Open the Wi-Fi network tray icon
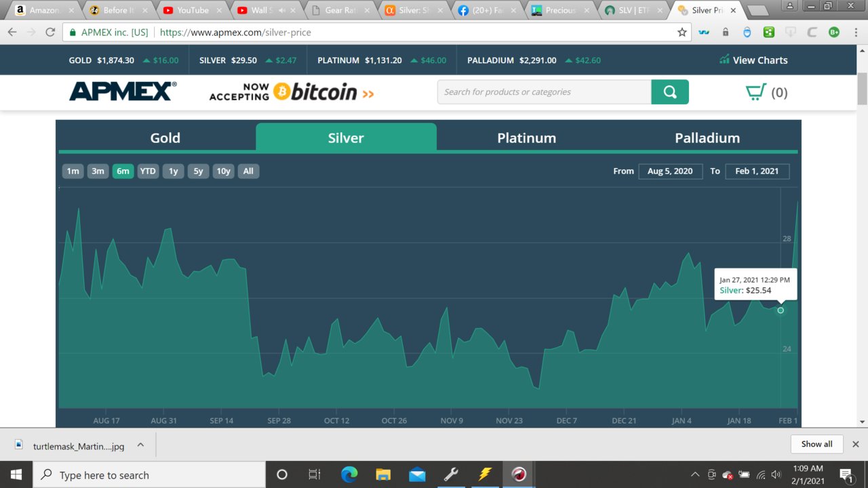This screenshot has width=868, height=488. (x=761, y=474)
